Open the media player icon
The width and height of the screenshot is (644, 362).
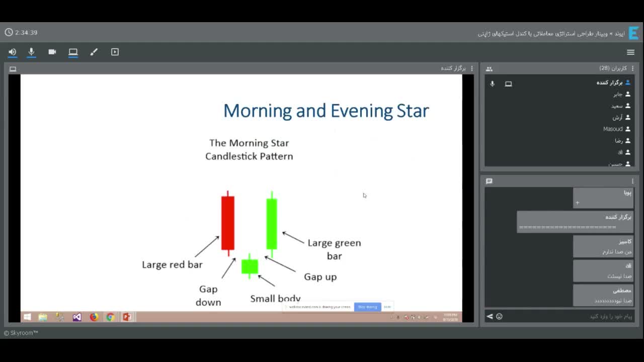tap(115, 52)
